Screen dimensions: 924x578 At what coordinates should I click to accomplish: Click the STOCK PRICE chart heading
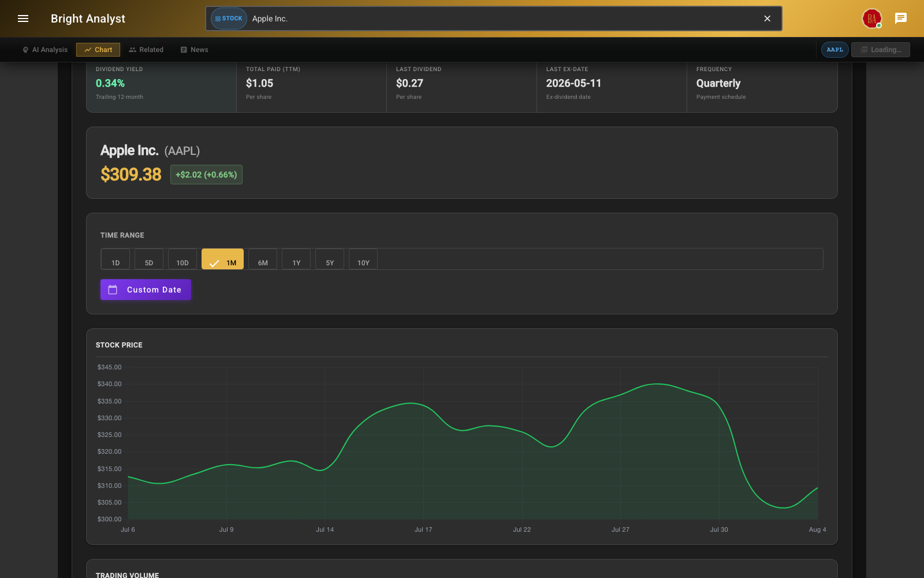click(x=119, y=345)
